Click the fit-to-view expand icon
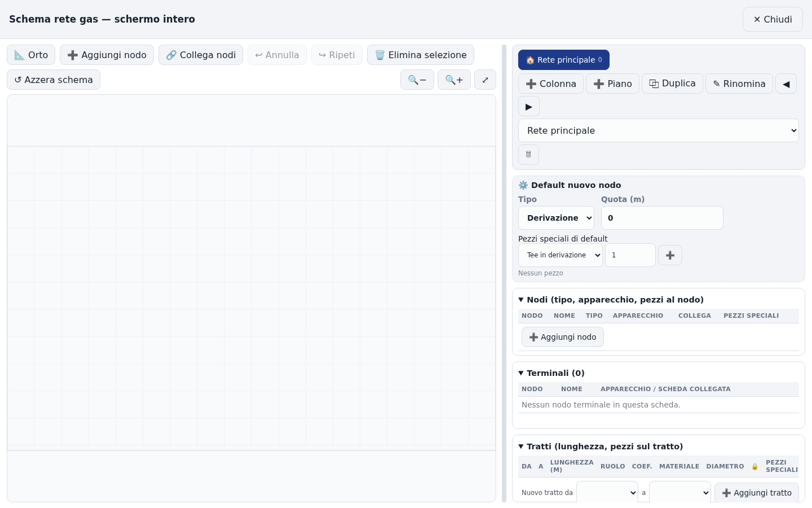Image resolution: width=812 pixels, height=508 pixels. [x=485, y=80]
